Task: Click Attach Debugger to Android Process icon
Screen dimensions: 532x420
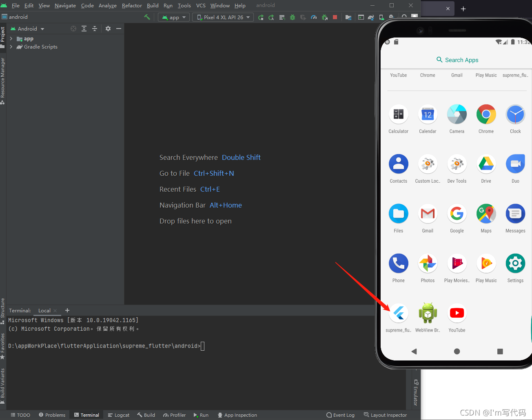Action: click(x=324, y=17)
